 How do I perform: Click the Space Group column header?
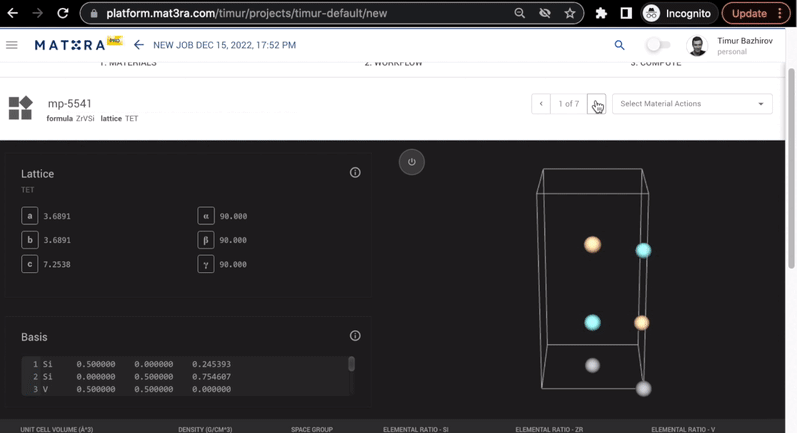point(312,429)
